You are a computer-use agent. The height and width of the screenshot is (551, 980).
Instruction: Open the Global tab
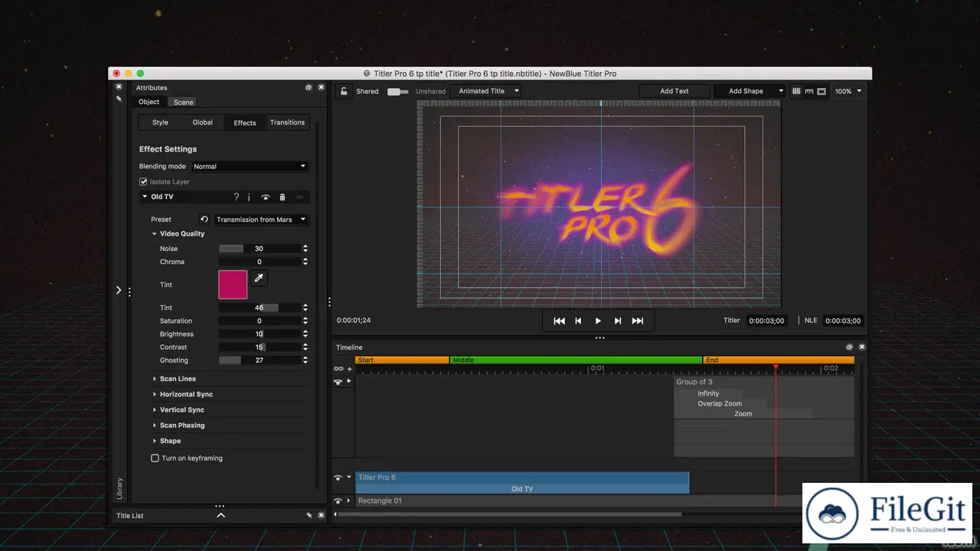click(x=203, y=122)
